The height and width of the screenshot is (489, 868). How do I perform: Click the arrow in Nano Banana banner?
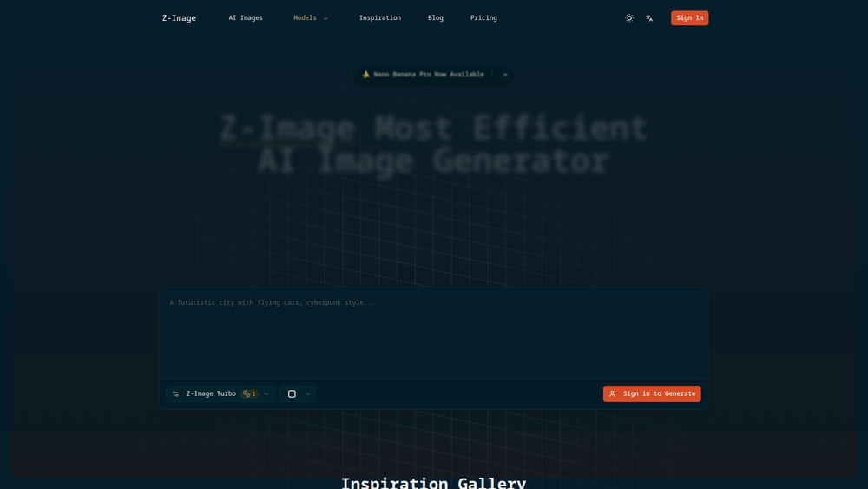[505, 74]
